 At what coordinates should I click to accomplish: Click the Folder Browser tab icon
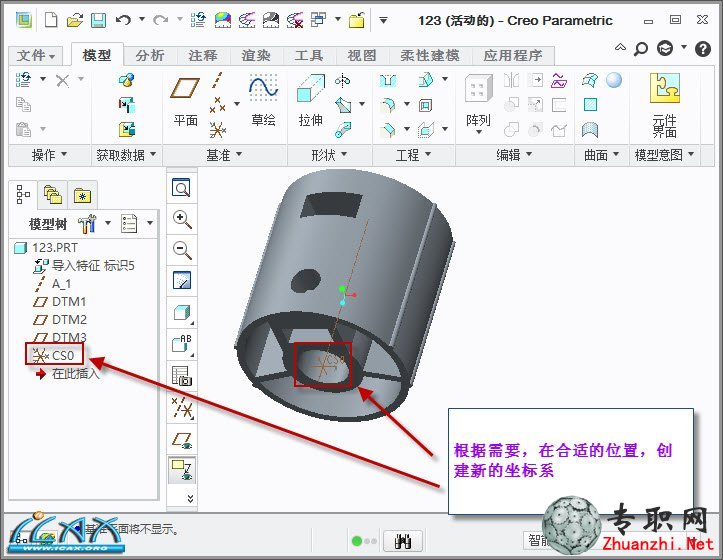pos(53,196)
